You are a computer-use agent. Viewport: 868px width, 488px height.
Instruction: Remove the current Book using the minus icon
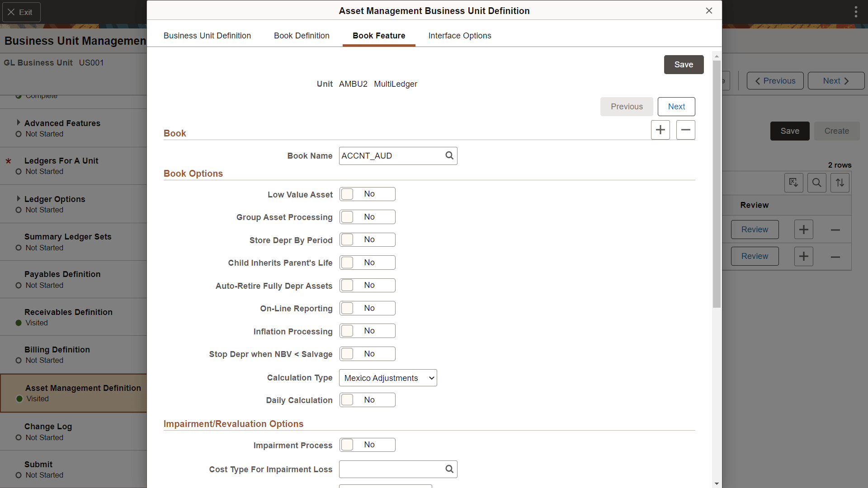pos(685,130)
